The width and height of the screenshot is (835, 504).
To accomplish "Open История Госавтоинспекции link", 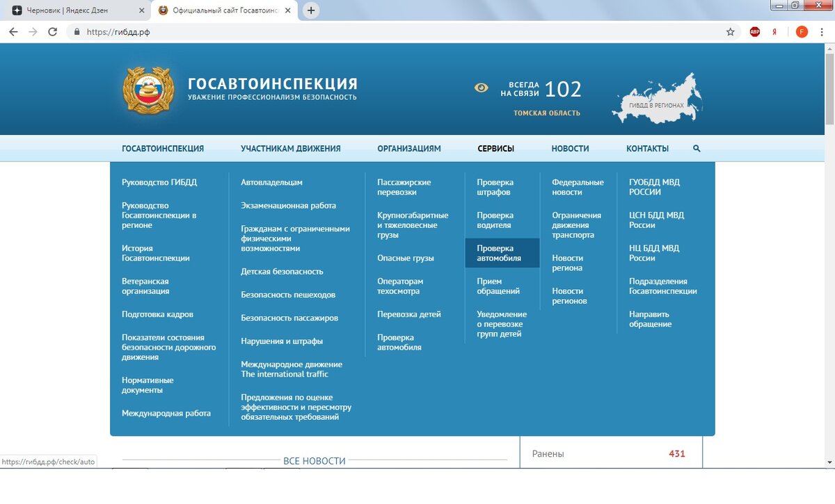I will (x=156, y=253).
